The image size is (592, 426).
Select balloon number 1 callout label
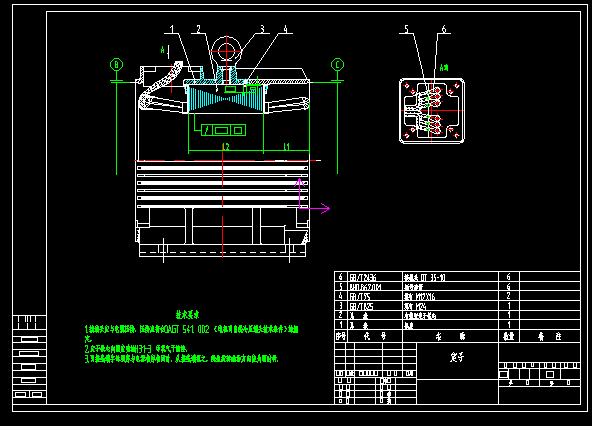pos(172,29)
